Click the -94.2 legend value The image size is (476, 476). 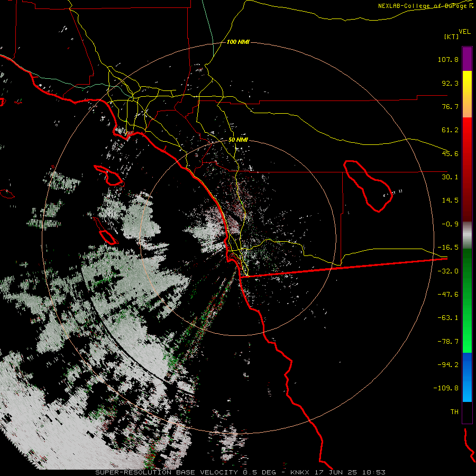[x=448, y=364]
